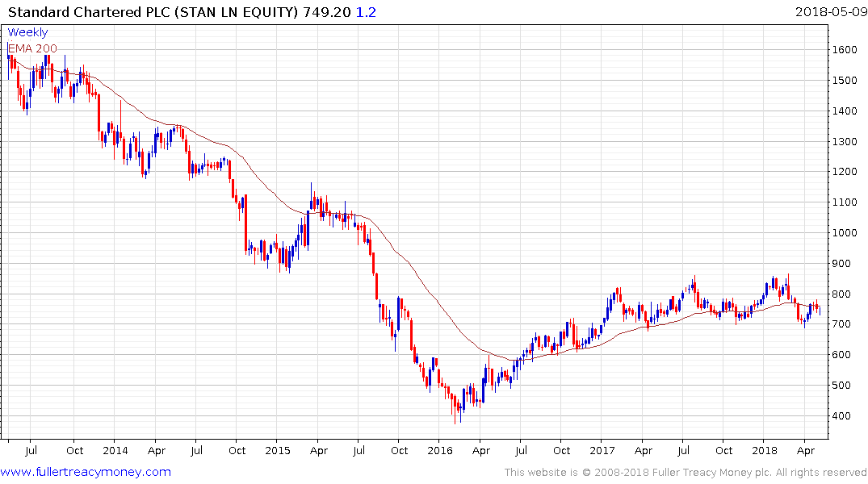
Task: Click the chart title 'Standard Chartered PLC (STAN LN EQUITY)'
Action: point(153,12)
